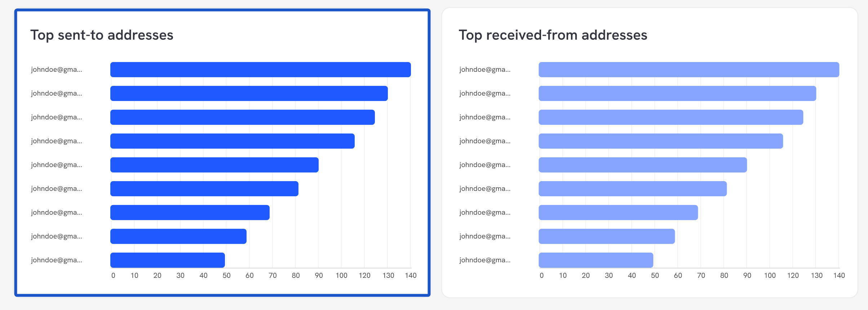Select the longest bar in the sent-to chart

[x=260, y=70]
